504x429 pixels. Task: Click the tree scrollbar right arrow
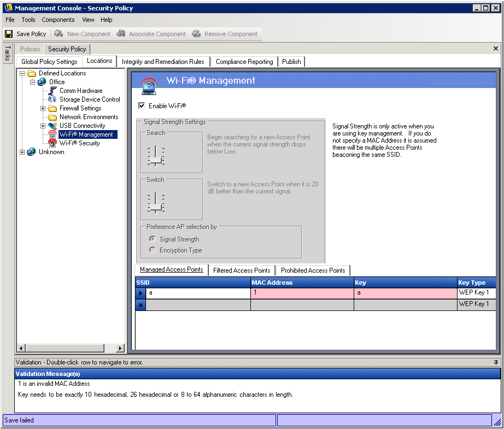120,348
